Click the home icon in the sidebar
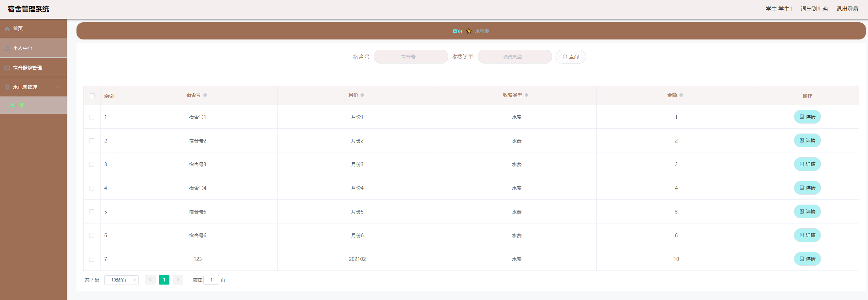The height and width of the screenshot is (300, 868). point(7,29)
